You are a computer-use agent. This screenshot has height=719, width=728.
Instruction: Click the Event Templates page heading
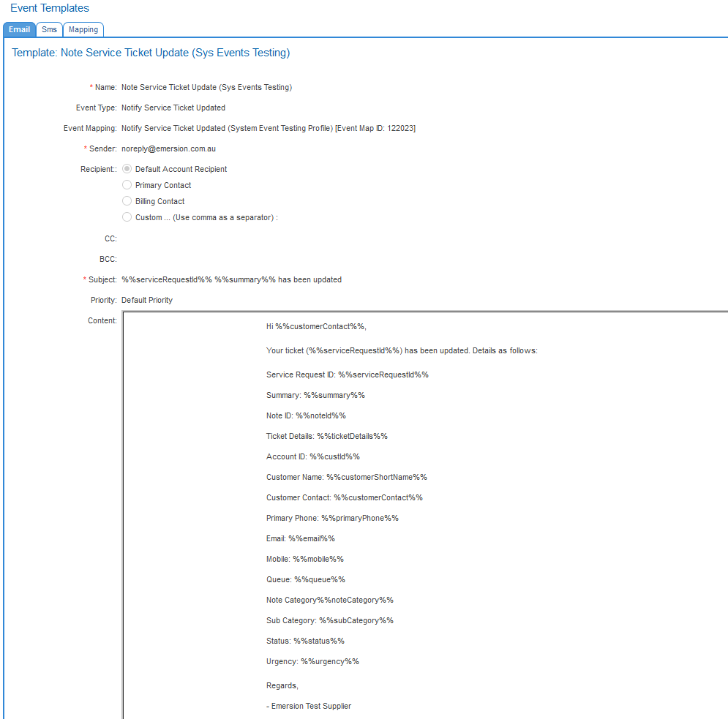click(x=50, y=8)
